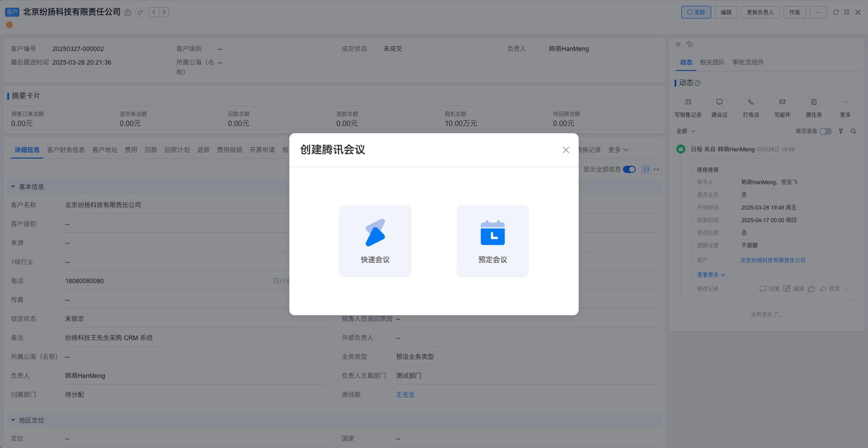Open the 客群 customer group button
Viewport: 868px width, 448px height.
point(696,12)
